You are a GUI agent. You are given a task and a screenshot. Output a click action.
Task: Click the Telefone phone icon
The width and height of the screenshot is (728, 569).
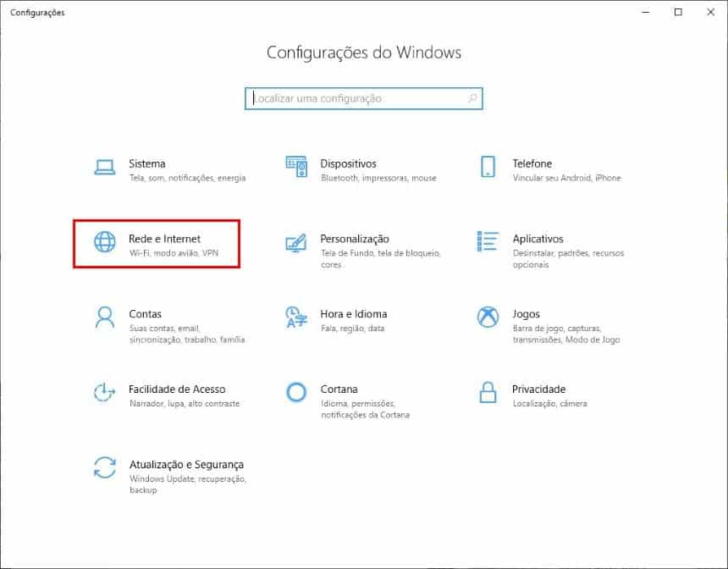click(488, 166)
